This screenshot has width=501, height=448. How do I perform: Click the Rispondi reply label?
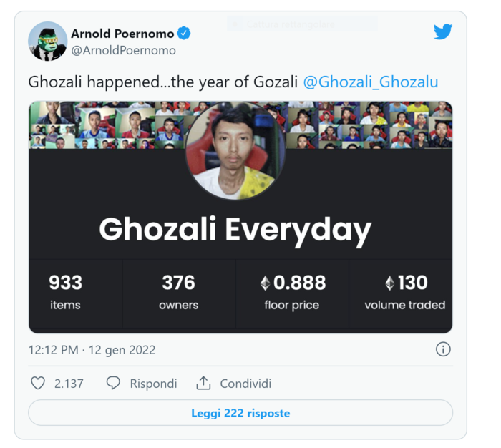tap(153, 384)
